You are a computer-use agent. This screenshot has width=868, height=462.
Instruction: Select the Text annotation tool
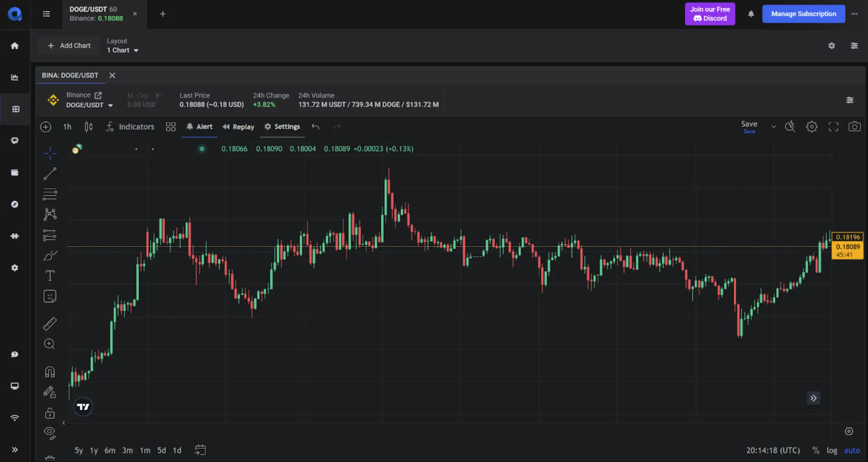tap(50, 276)
